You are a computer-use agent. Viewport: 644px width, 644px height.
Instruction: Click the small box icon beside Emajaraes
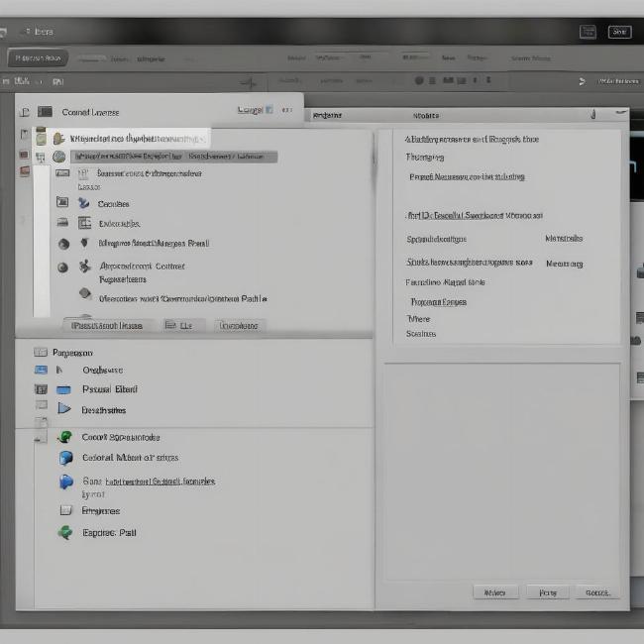click(65, 510)
